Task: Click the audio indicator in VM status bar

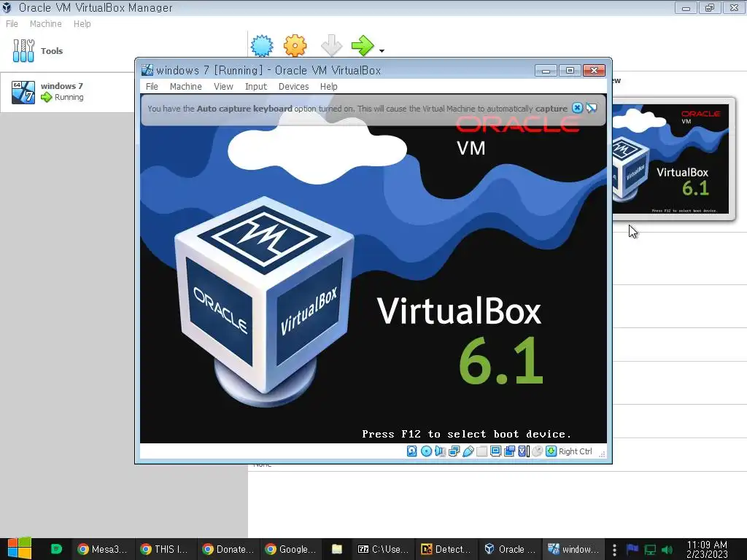Action: click(x=440, y=451)
